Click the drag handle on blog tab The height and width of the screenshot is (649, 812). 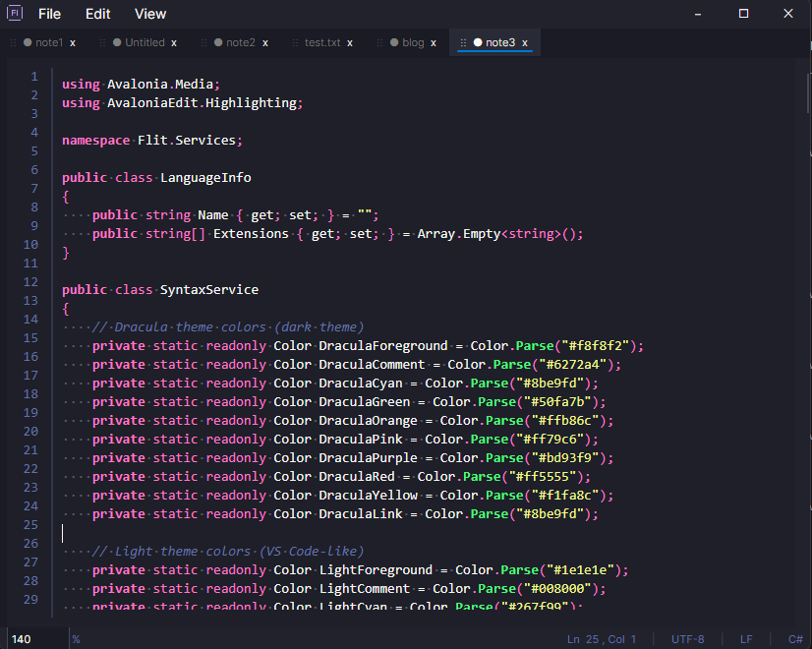tap(379, 43)
